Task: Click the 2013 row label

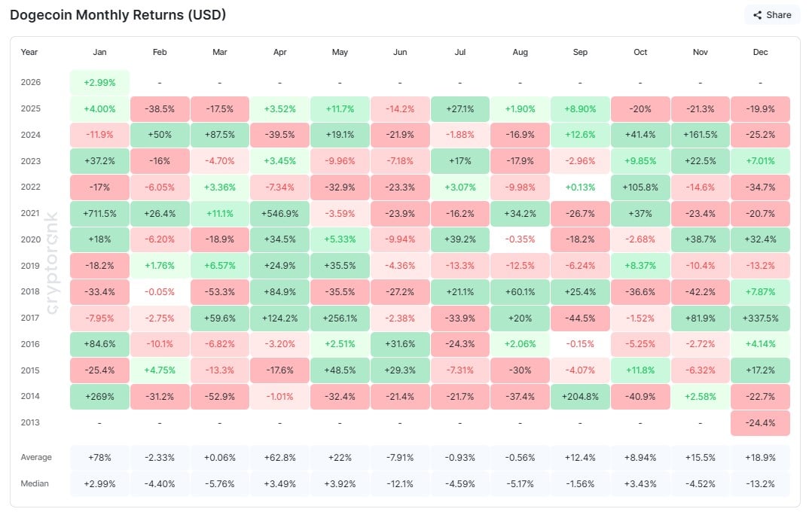Action: coord(29,422)
